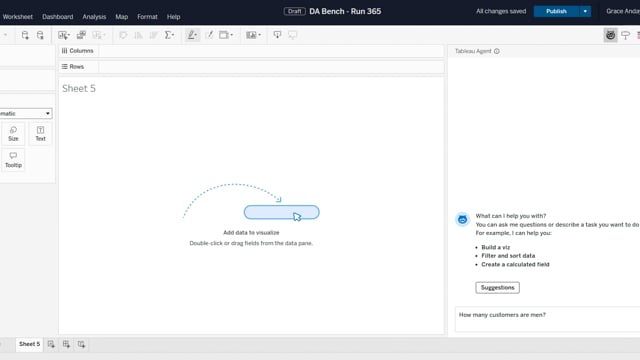The height and width of the screenshot is (360, 640).
Task: Click the Publish button
Action: click(x=556, y=11)
